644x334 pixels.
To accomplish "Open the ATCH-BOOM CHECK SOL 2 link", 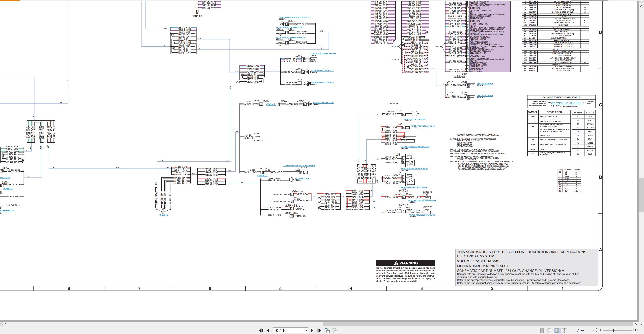I will [323, 71].
